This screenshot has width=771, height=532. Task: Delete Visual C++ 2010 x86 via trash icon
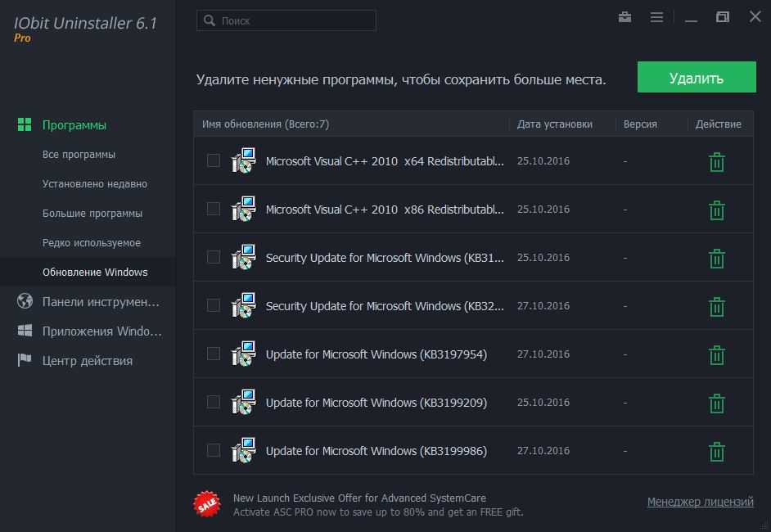click(717, 210)
